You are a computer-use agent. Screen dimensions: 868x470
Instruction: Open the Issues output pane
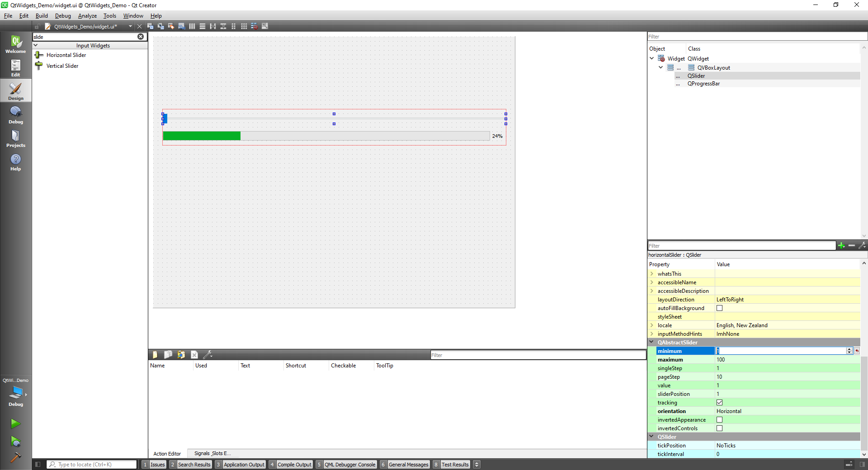coord(154,464)
